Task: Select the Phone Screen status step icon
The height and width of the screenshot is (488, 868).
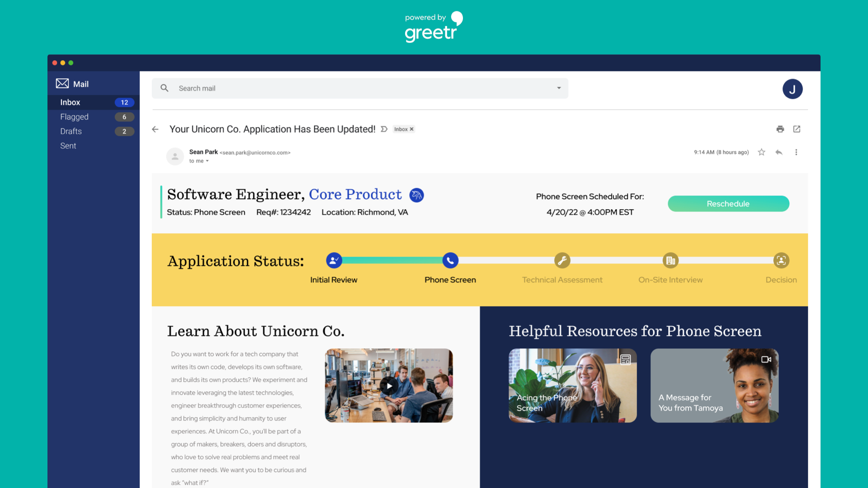Action: click(450, 260)
